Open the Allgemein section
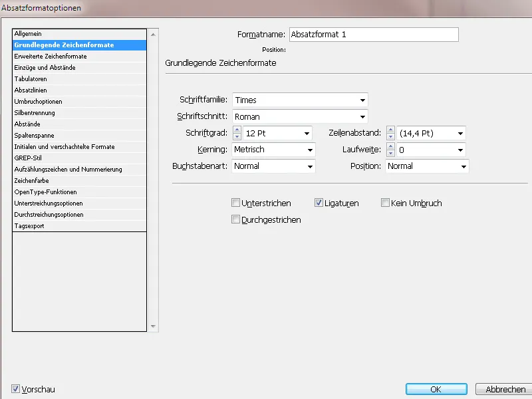This screenshot has width=532, height=399. pos(79,34)
